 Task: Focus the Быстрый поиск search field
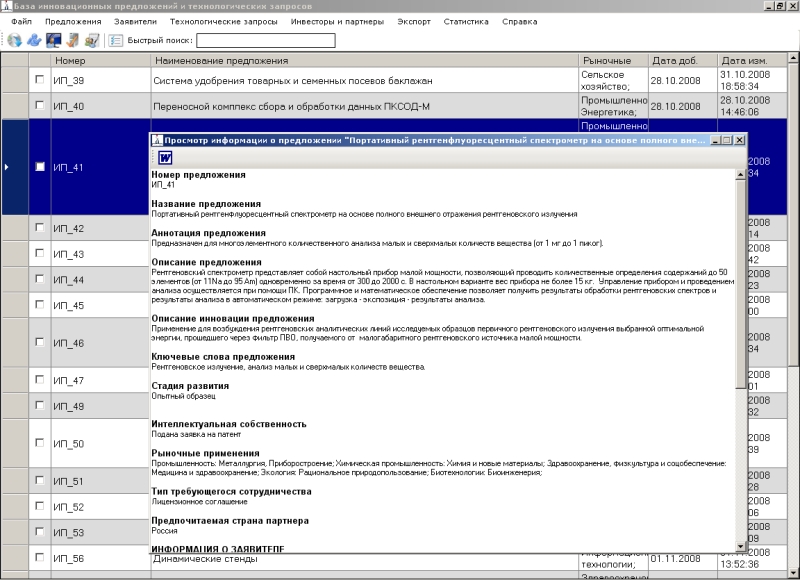coord(266,40)
